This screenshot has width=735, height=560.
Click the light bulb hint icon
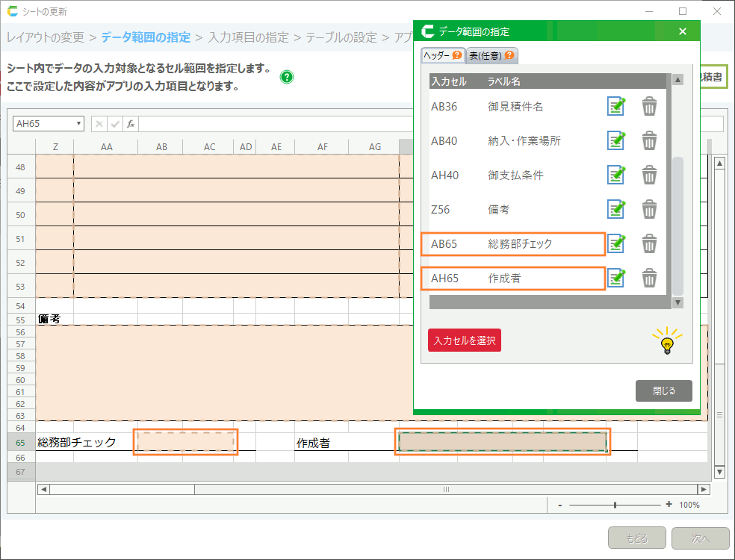(x=667, y=342)
